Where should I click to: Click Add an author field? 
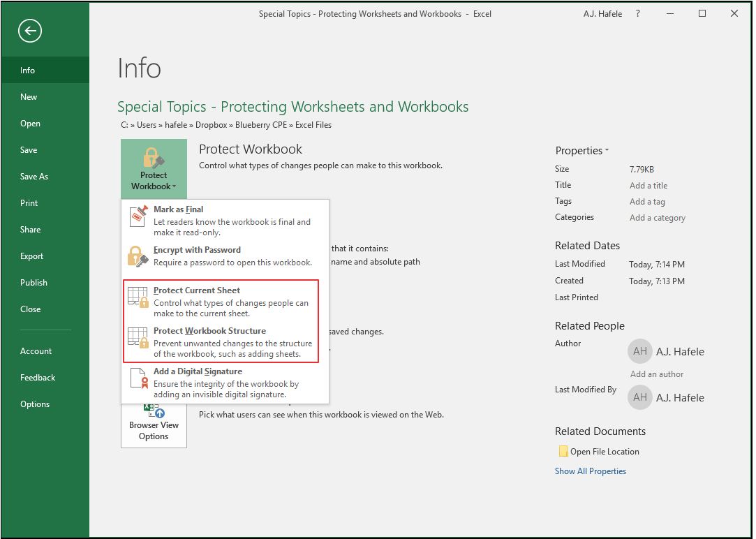click(657, 374)
